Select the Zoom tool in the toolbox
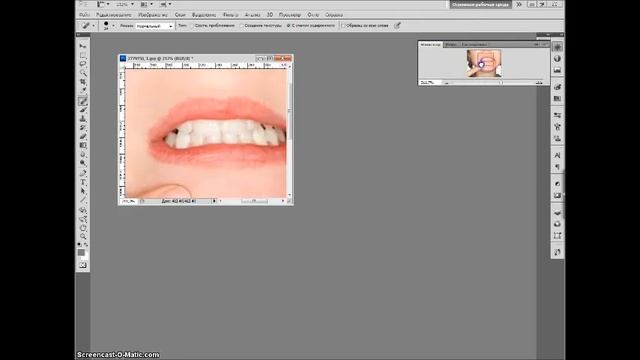Image resolution: width=640 pixels, height=360 pixels. pyautogui.click(x=83, y=237)
